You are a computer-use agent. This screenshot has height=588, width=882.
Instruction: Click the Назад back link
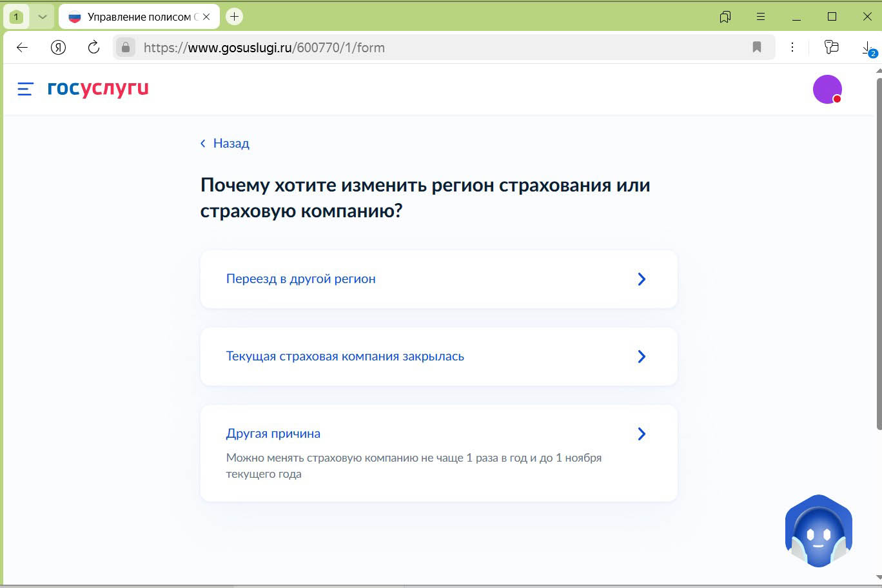tap(224, 143)
